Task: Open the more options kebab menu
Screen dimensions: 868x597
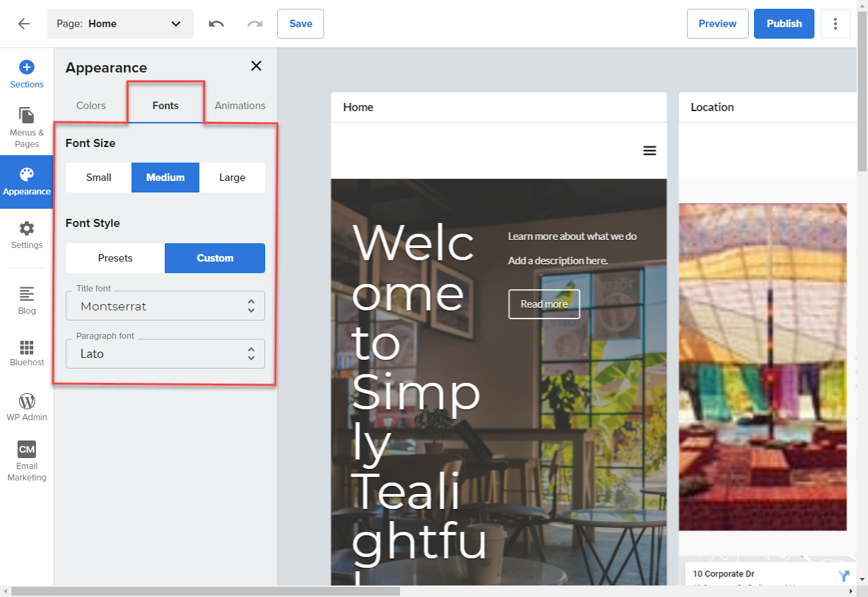Action: tap(835, 24)
